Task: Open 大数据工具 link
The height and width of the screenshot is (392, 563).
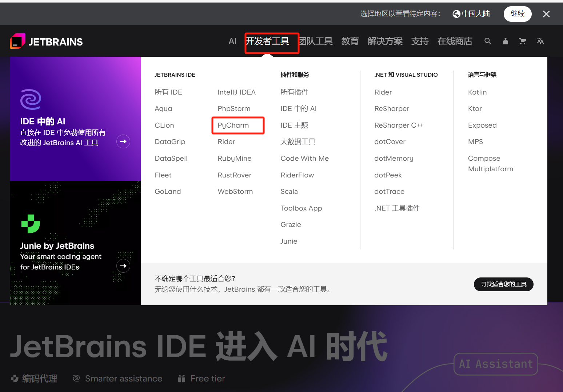Action: [x=298, y=141]
